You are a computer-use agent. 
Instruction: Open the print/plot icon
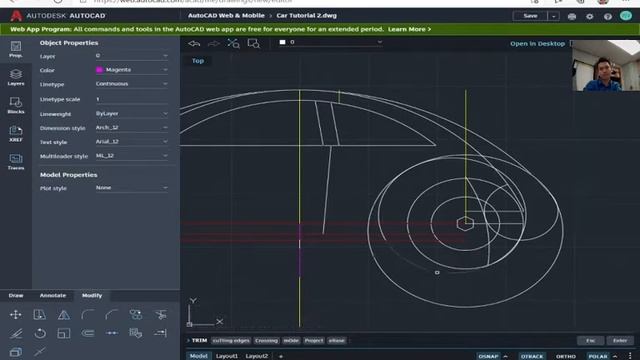(572, 16)
